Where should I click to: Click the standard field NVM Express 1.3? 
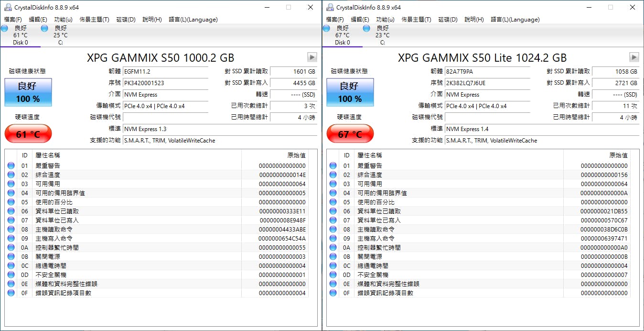[x=220, y=129]
